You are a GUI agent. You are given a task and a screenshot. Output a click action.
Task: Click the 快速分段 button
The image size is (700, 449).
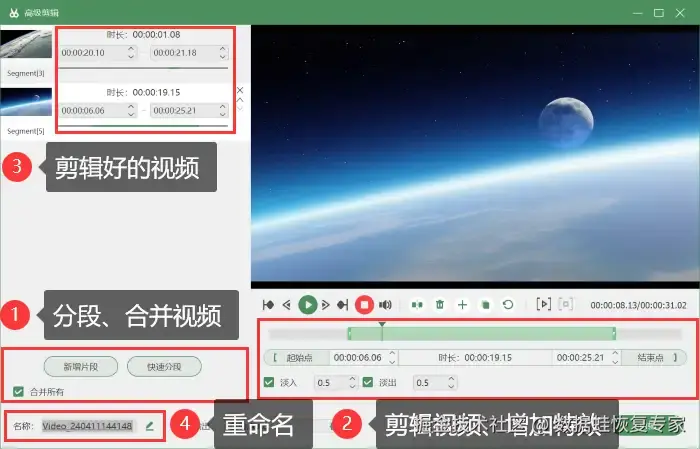tap(164, 367)
